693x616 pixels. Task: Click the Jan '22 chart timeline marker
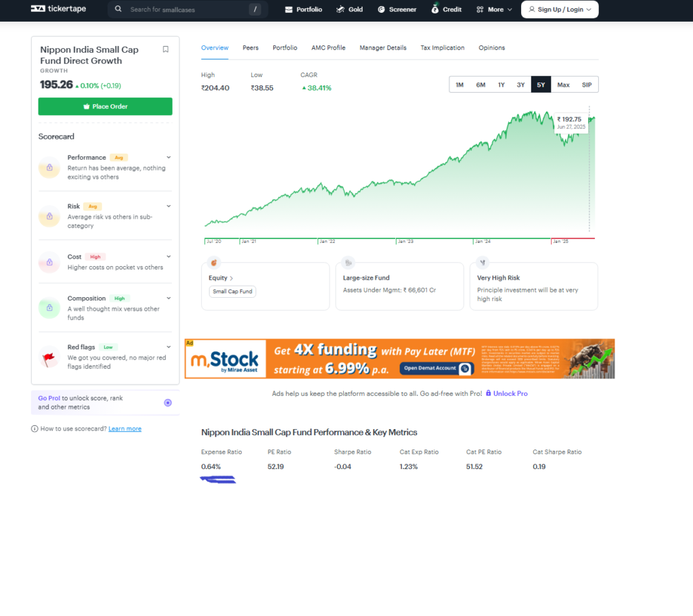click(x=327, y=242)
